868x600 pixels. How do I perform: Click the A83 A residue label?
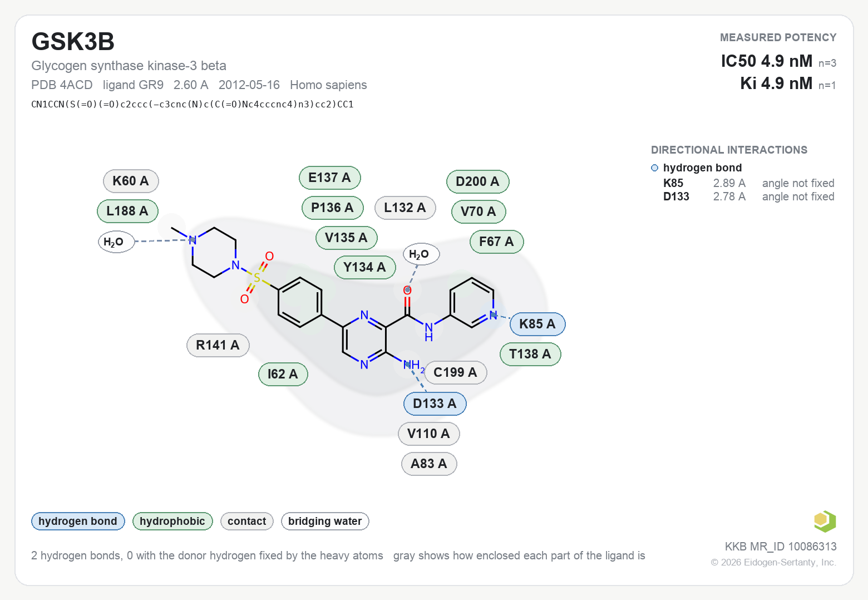coord(429,464)
